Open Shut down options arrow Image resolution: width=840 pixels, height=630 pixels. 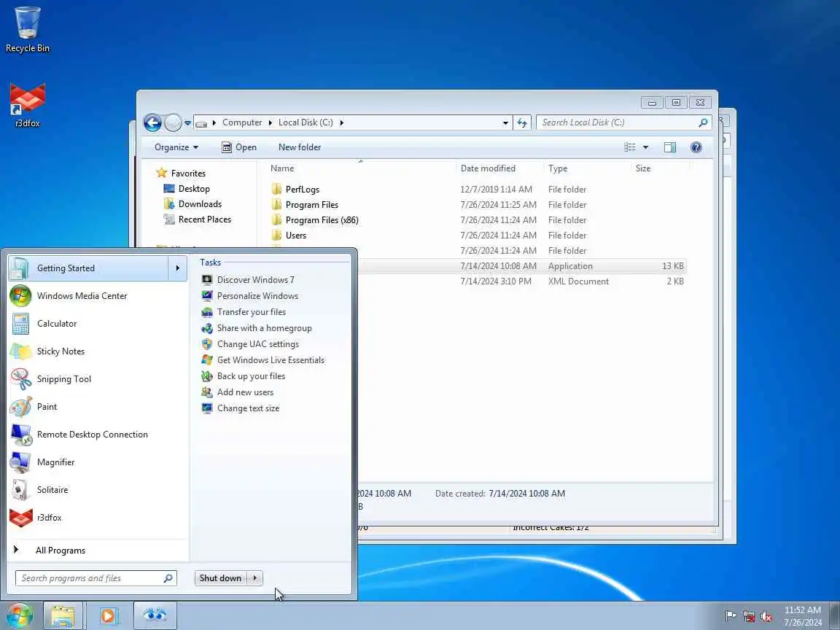(255, 578)
